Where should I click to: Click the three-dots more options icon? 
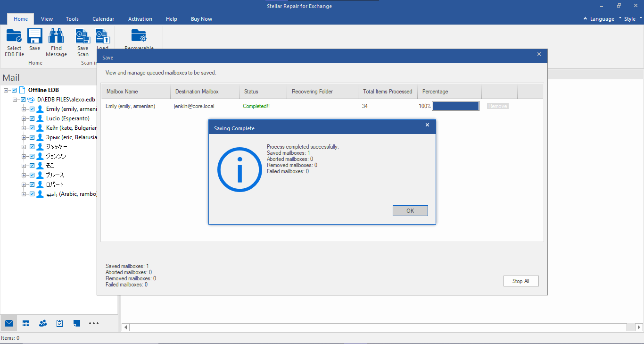pos(94,323)
